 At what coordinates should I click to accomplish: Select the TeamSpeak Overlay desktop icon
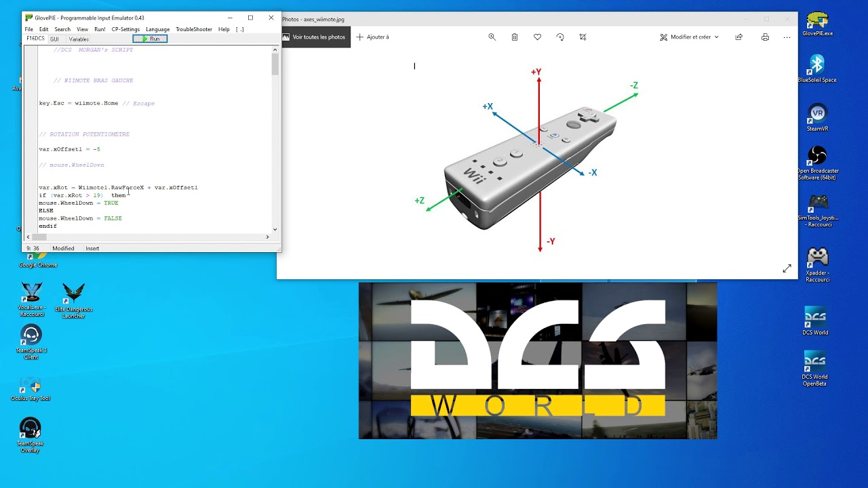(31, 435)
